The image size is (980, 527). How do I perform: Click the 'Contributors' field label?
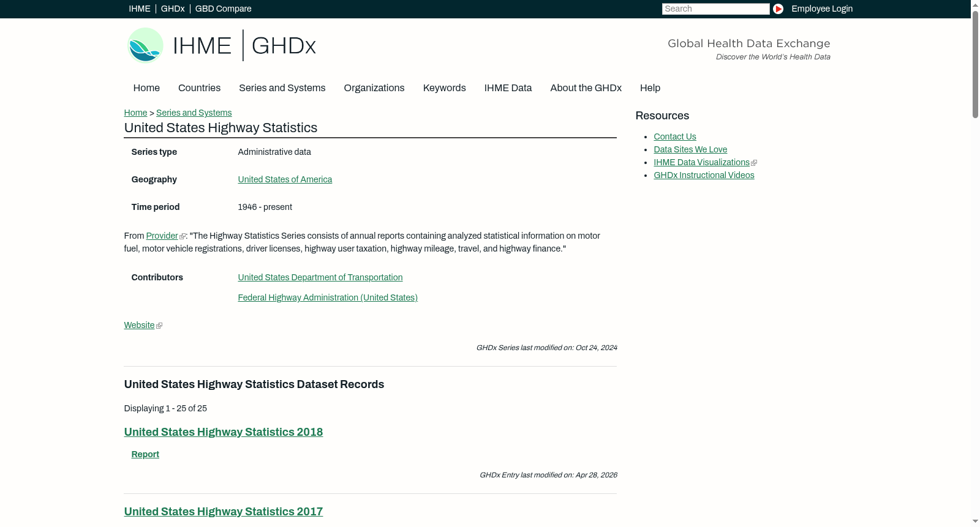pos(157,277)
